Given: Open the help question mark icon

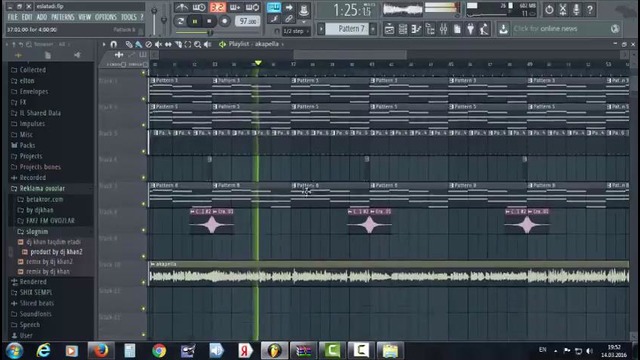Looking at the screenshot, I should pyautogui.click(x=590, y=10).
